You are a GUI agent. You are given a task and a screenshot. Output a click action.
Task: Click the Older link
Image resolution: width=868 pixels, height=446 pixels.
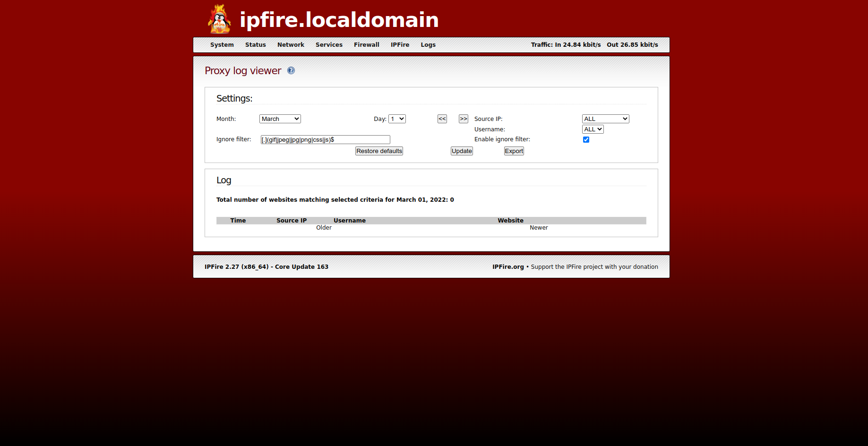point(324,228)
